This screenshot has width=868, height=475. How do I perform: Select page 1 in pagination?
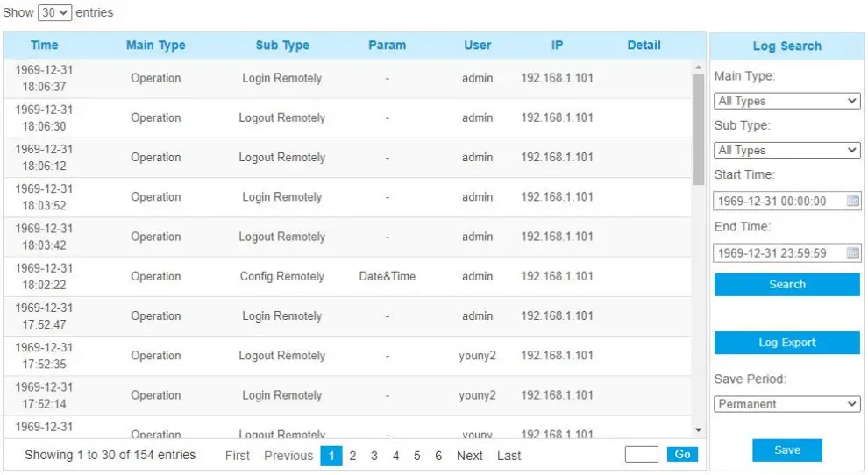click(x=331, y=456)
